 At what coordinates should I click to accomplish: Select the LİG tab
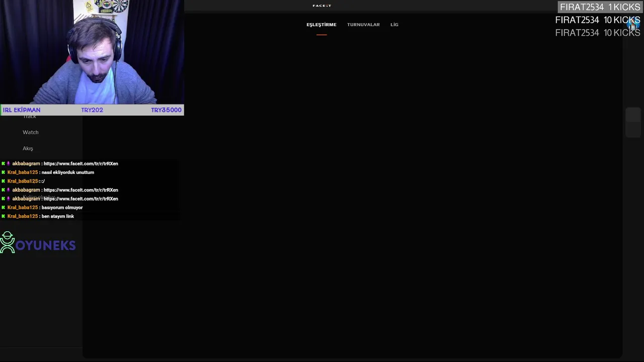tap(394, 25)
